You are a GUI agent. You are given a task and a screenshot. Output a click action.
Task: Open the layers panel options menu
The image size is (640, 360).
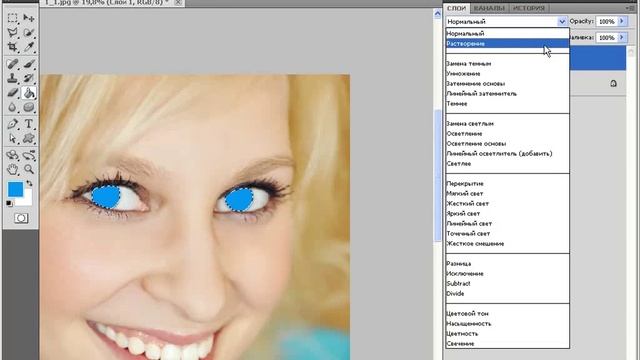[631, 8]
